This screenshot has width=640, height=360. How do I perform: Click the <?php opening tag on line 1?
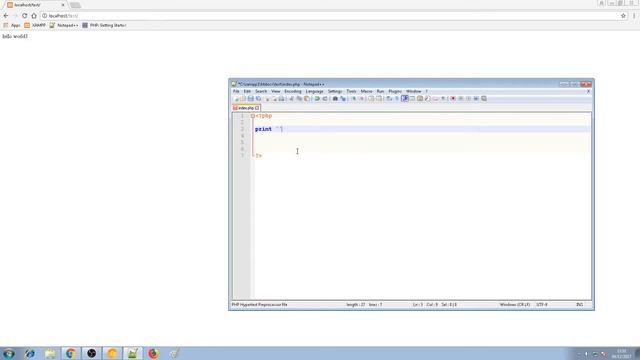click(x=264, y=116)
